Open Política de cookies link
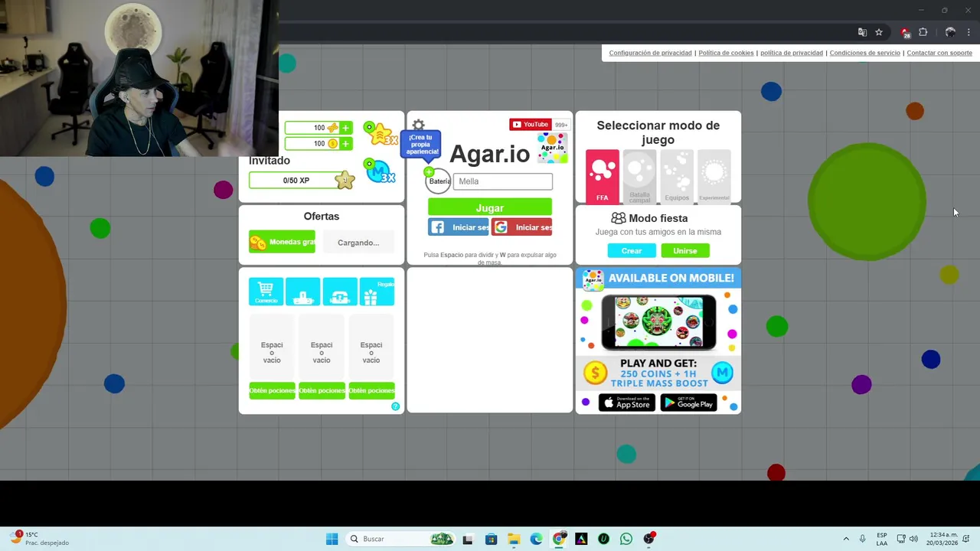This screenshot has width=980, height=551. [x=726, y=53]
